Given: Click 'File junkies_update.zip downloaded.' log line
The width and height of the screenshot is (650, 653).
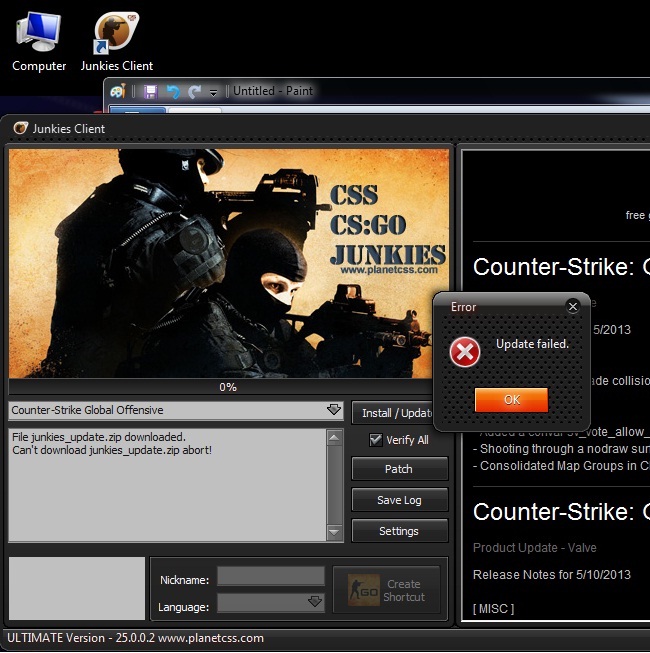Looking at the screenshot, I should [x=99, y=437].
